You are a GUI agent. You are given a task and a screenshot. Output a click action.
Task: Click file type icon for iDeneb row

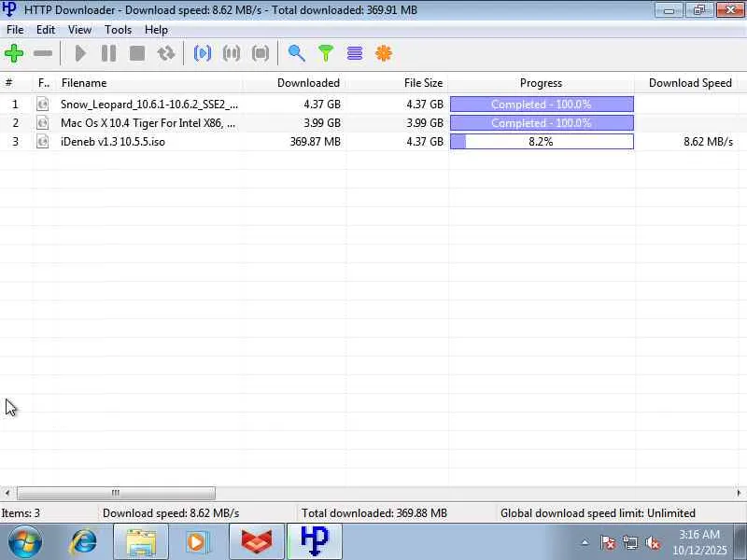[x=42, y=142]
